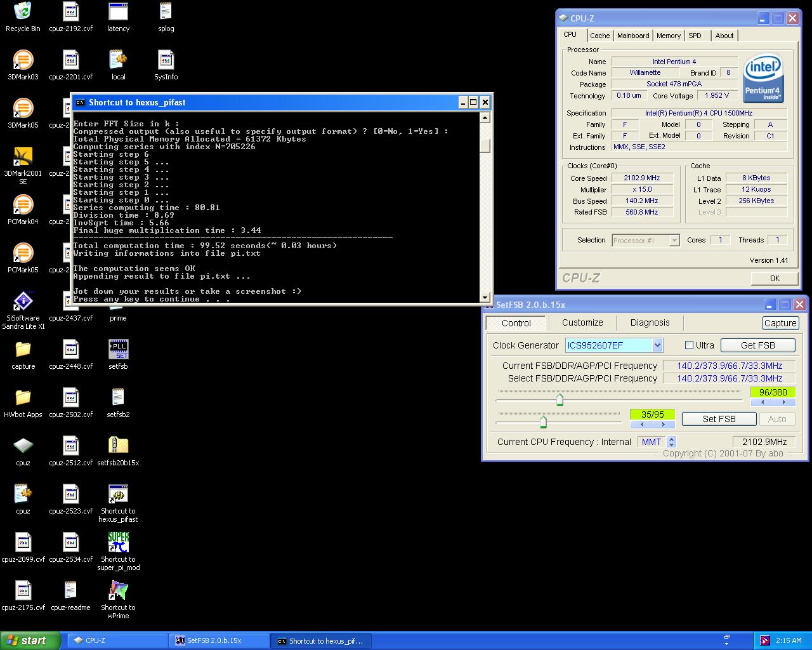Open the capture folder on desktop

tap(23, 349)
